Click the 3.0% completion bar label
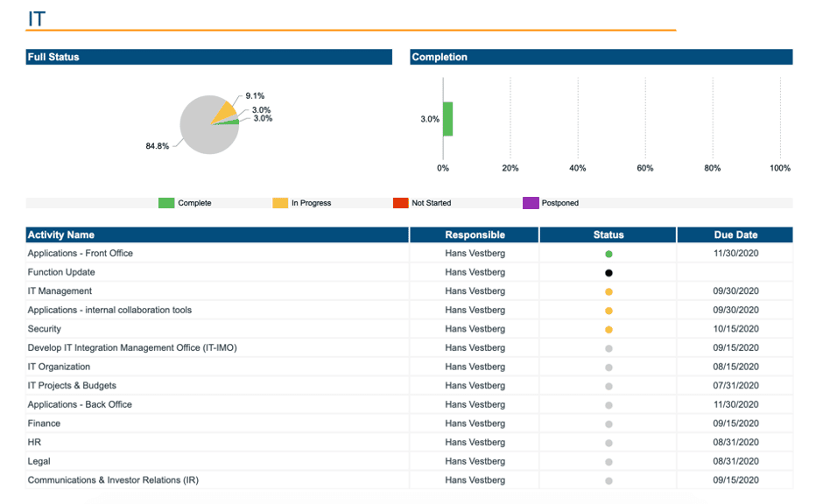This screenshot has height=504, width=823. [429, 119]
